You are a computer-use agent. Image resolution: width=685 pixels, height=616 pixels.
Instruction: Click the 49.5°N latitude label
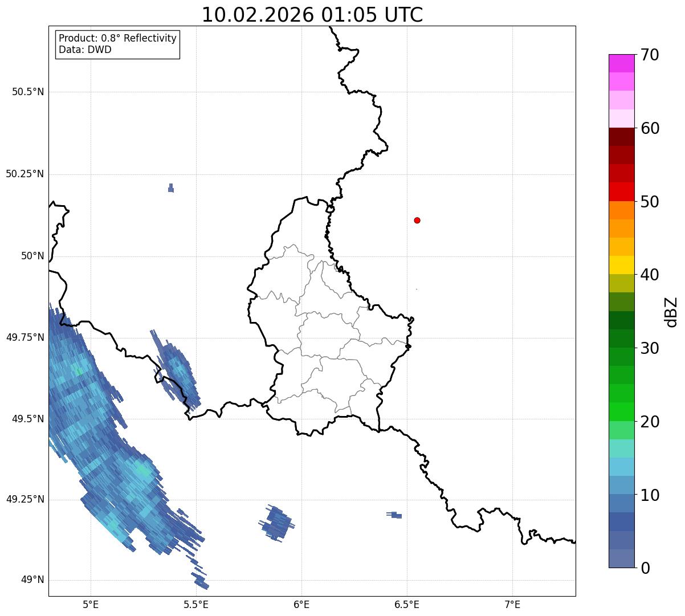point(28,419)
